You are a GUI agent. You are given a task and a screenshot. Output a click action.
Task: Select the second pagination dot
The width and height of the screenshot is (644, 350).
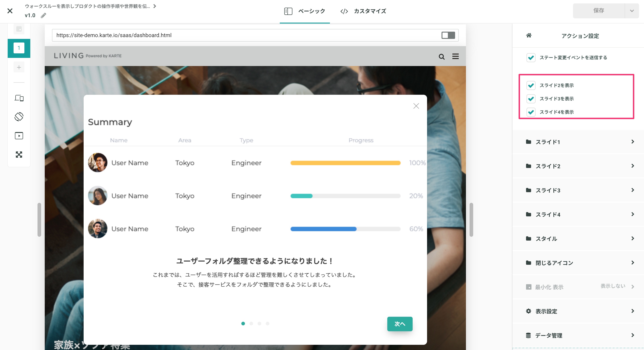[251, 324]
